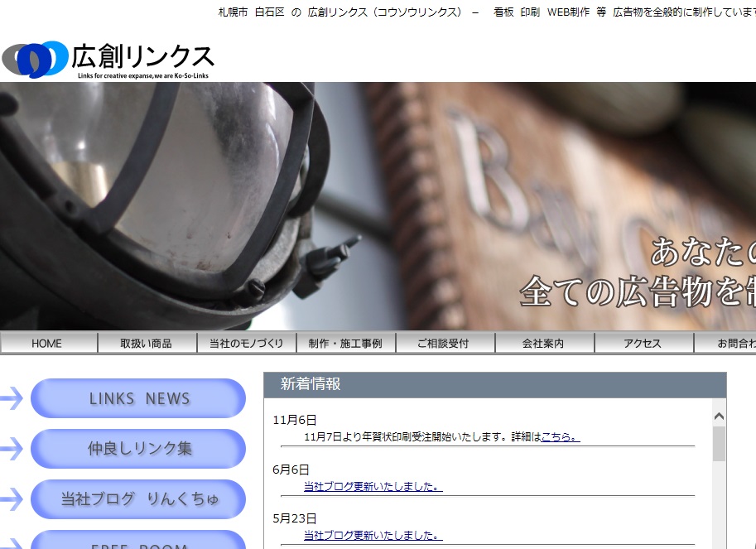Open the HOME menu item
Screen dimensions: 756x549
pos(49,343)
